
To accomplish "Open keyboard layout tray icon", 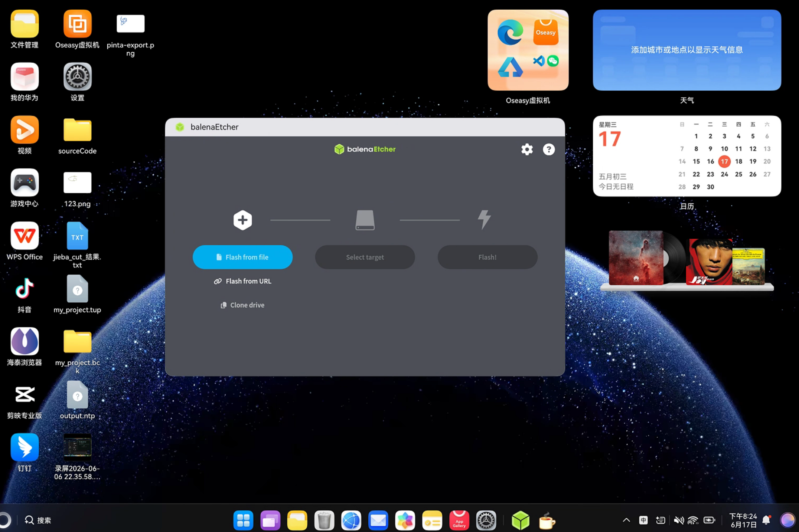I will point(661,520).
